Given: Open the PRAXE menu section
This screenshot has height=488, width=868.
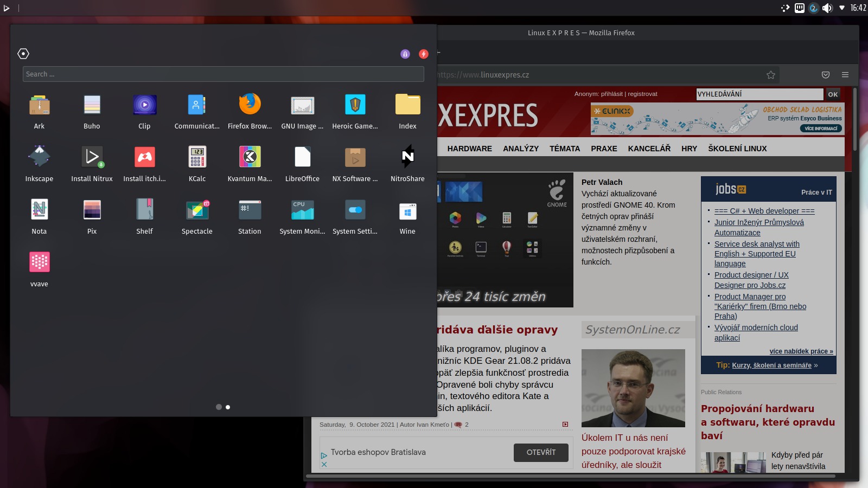Looking at the screenshot, I should click(x=604, y=149).
